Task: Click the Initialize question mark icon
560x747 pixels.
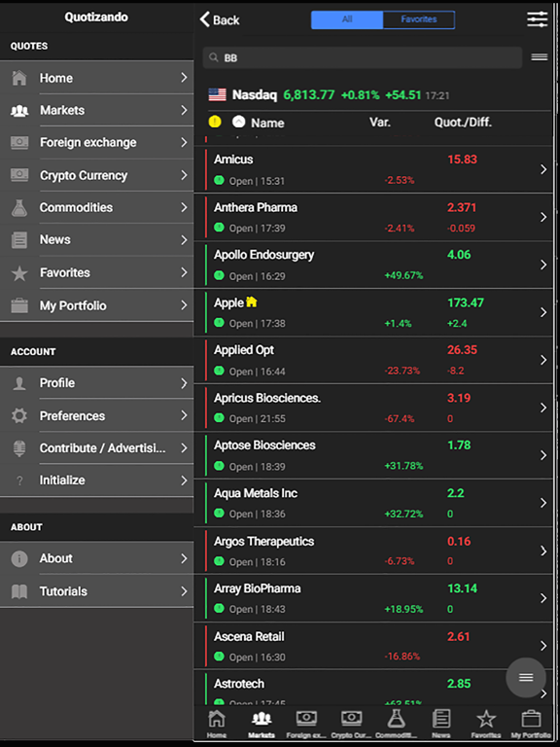Action: pos(19,480)
